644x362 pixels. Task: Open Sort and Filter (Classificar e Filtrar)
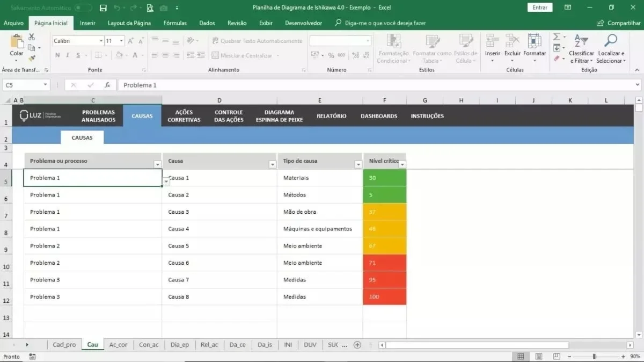pyautogui.click(x=581, y=49)
